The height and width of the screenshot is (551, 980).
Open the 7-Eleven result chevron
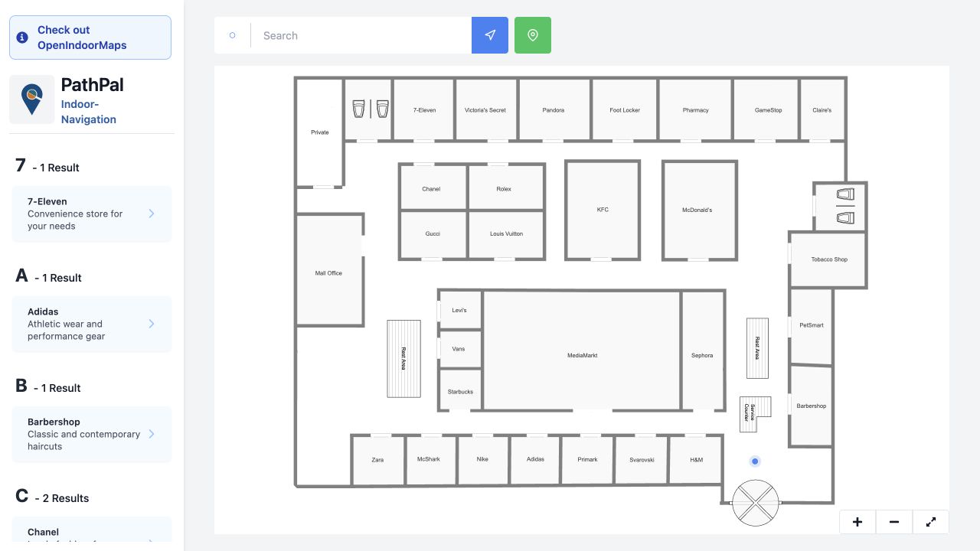[152, 214]
